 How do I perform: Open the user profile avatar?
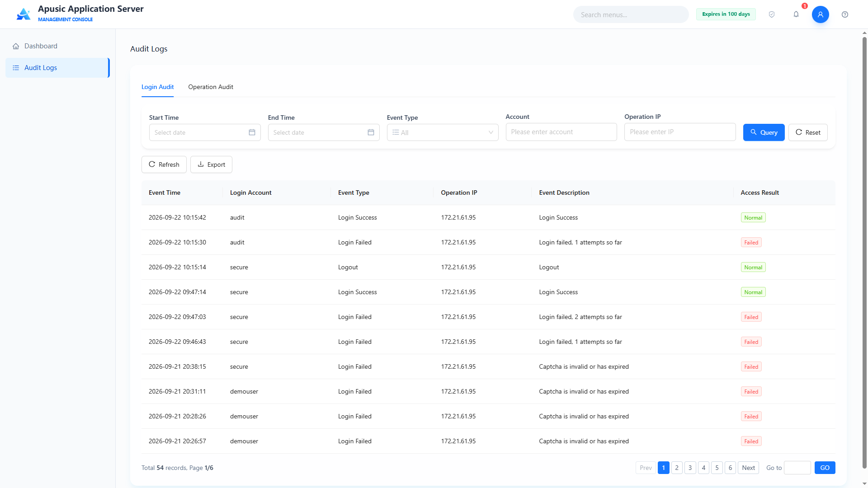pyautogui.click(x=821, y=14)
